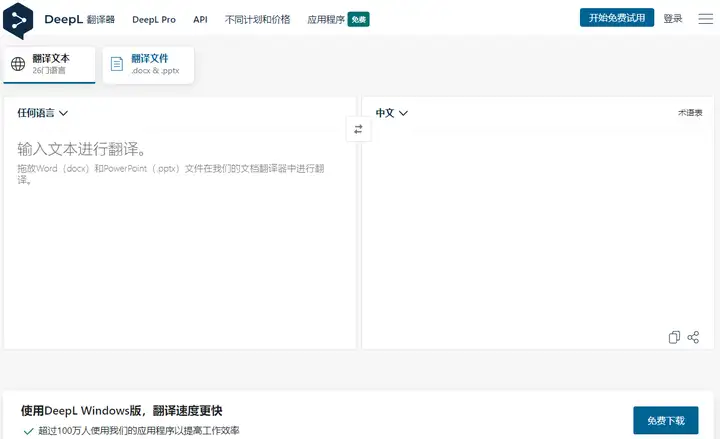Click the DeepL logo icon

click(x=18, y=20)
